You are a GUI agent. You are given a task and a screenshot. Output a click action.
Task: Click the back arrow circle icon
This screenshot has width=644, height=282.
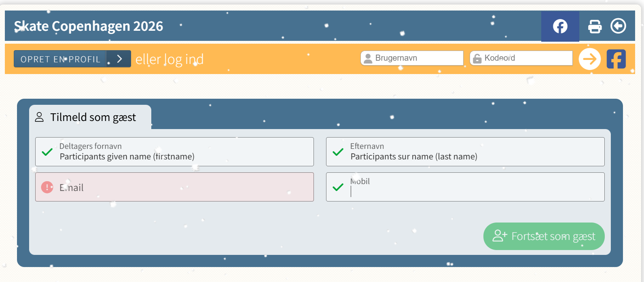618,26
